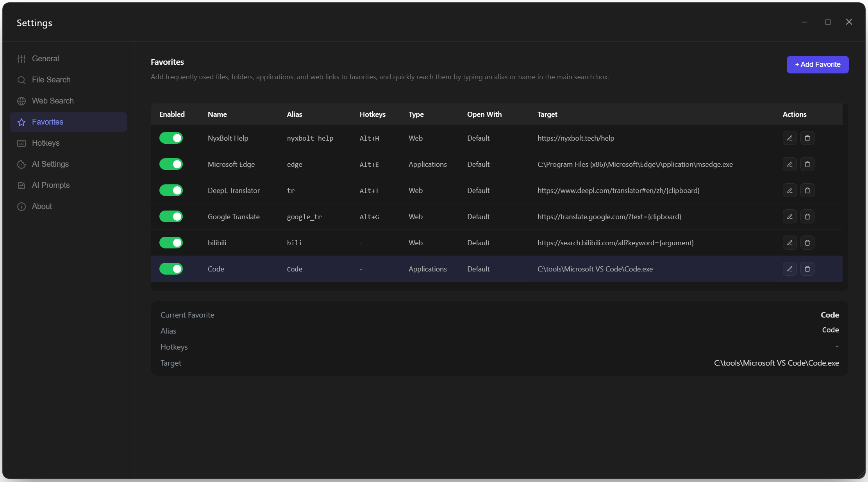Viewport: 868px width, 482px height.
Task: Delete the NyxBolt Help favorite
Action: click(807, 138)
